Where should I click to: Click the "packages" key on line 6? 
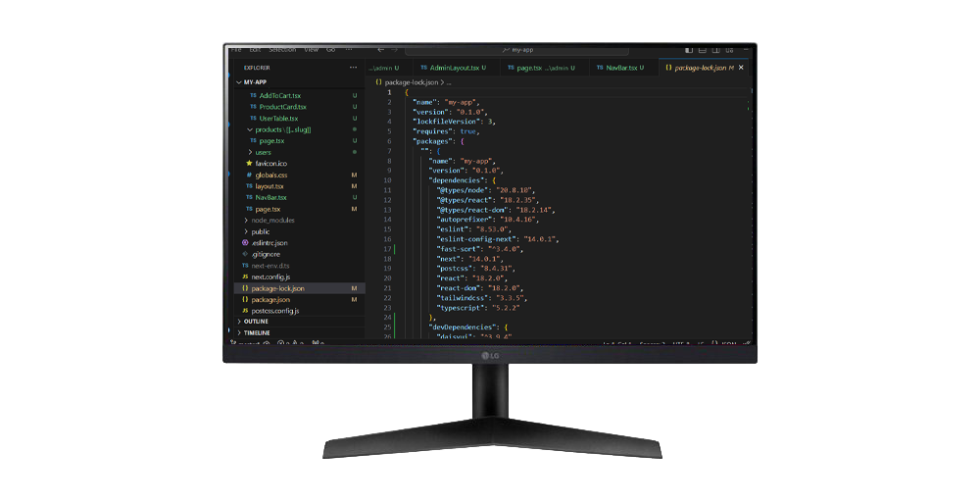[434, 141]
